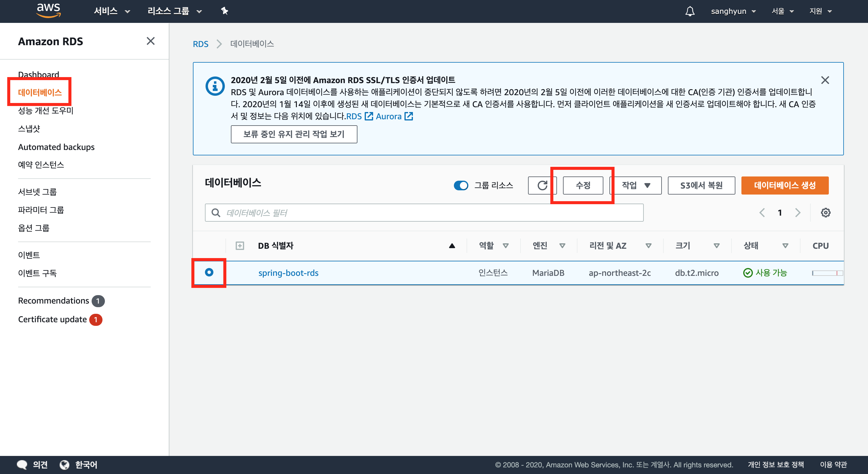Screen dimensions: 868x474
Task: Open the spring-boot-rds database link
Action: (x=288, y=273)
